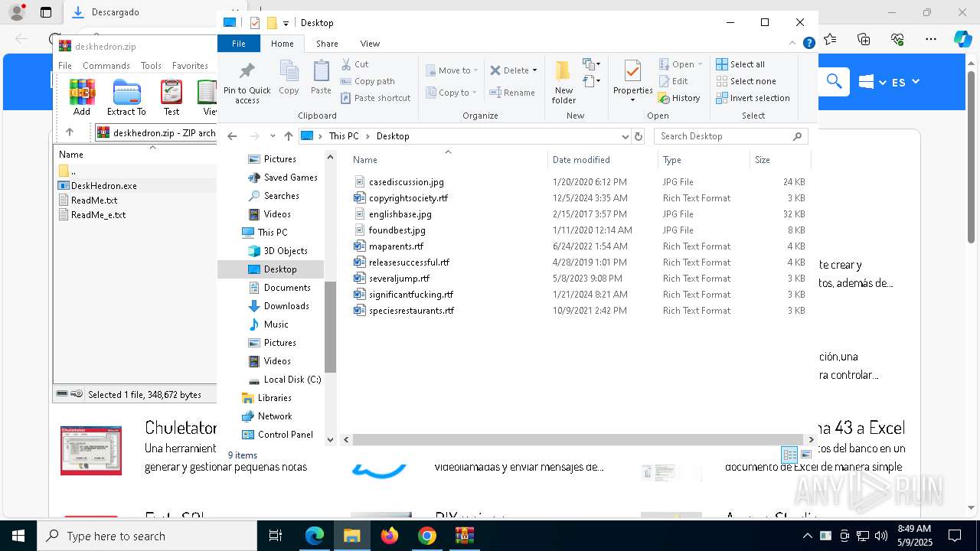The width and height of the screenshot is (980, 551).
Task: Create a New folder from ribbon
Action: click(563, 82)
